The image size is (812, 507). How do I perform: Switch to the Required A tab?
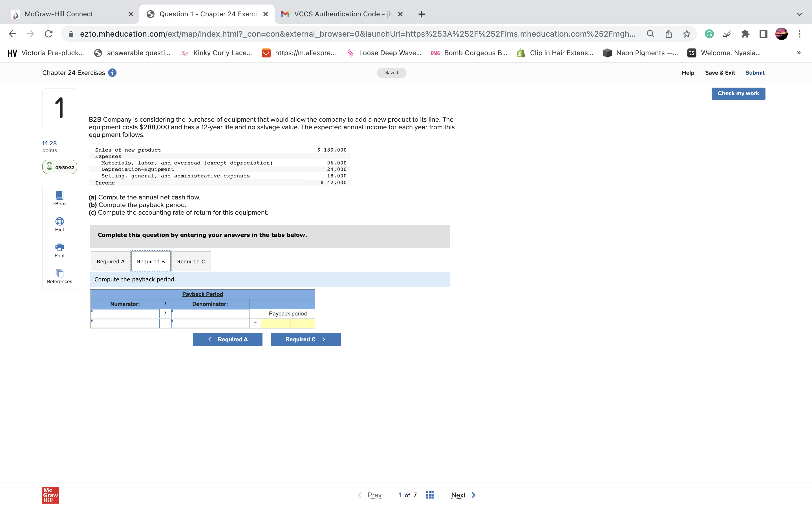click(x=111, y=262)
